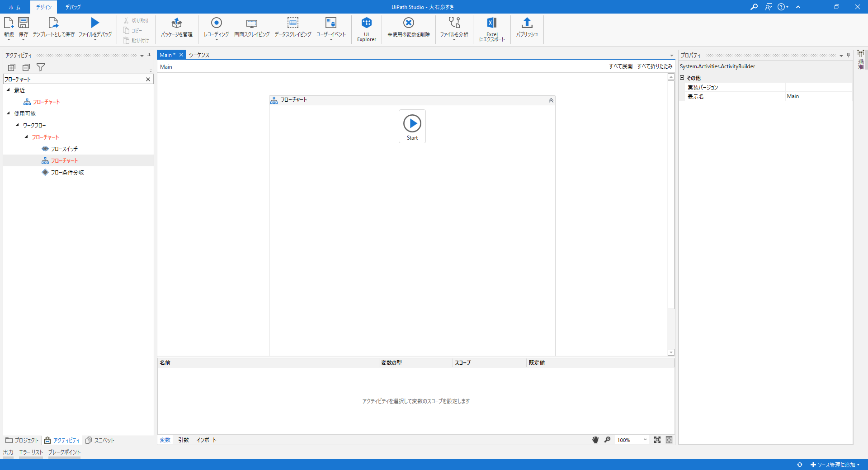Close the Main document tab
The width and height of the screenshot is (868, 470).
click(181, 55)
